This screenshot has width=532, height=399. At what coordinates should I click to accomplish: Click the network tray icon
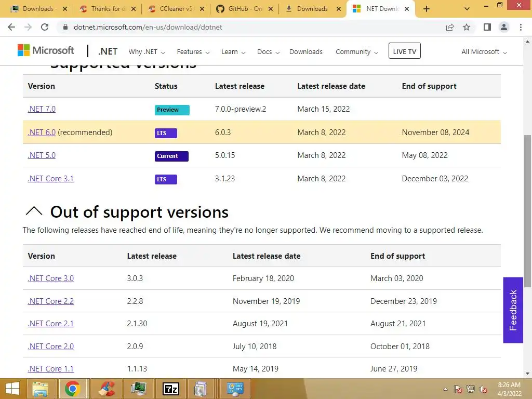tap(471, 389)
